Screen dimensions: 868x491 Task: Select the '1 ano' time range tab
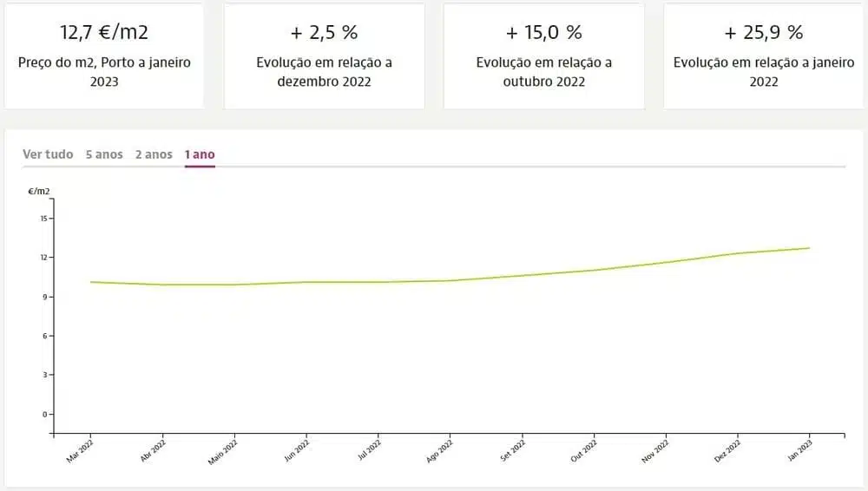[200, 154]
